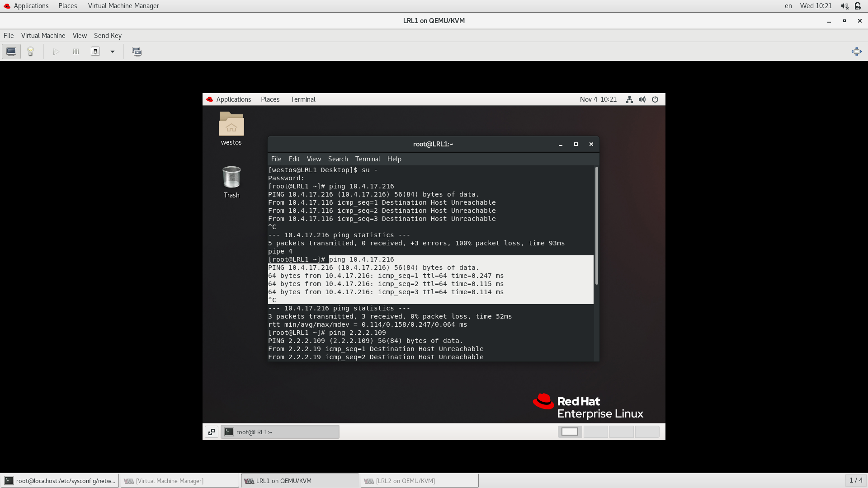Select the View menu in virt-manager

[79, 35]
